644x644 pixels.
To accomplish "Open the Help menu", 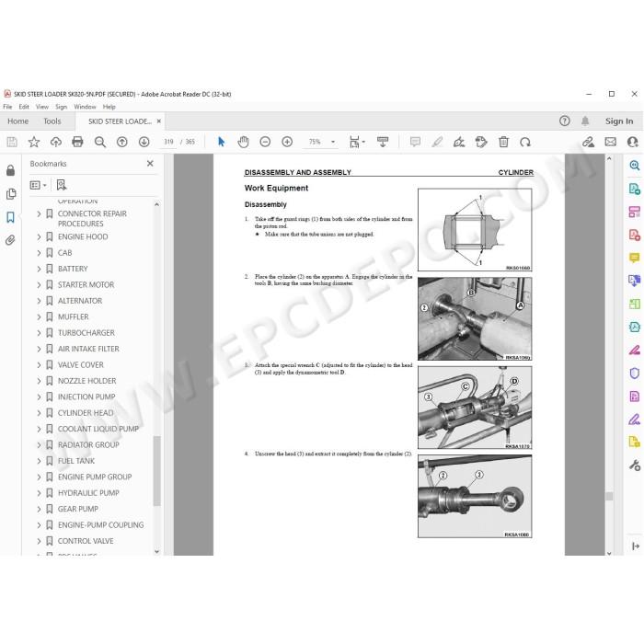I will click(x=109, y=107).
